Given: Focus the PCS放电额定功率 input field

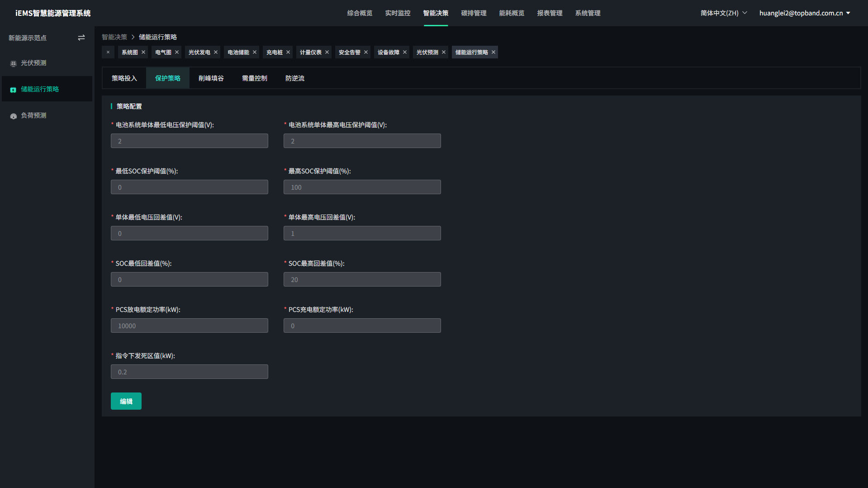Looking at the screenshot, I should (x=189, y=325).
